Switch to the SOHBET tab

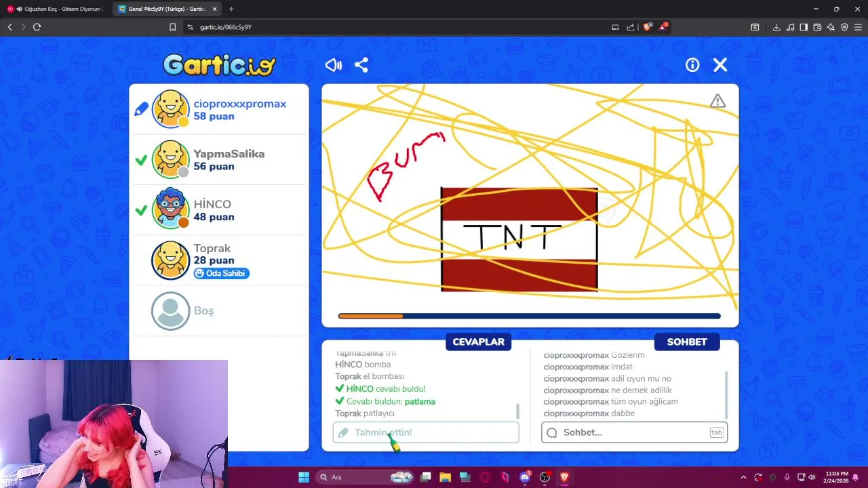(x=687, y=342)
